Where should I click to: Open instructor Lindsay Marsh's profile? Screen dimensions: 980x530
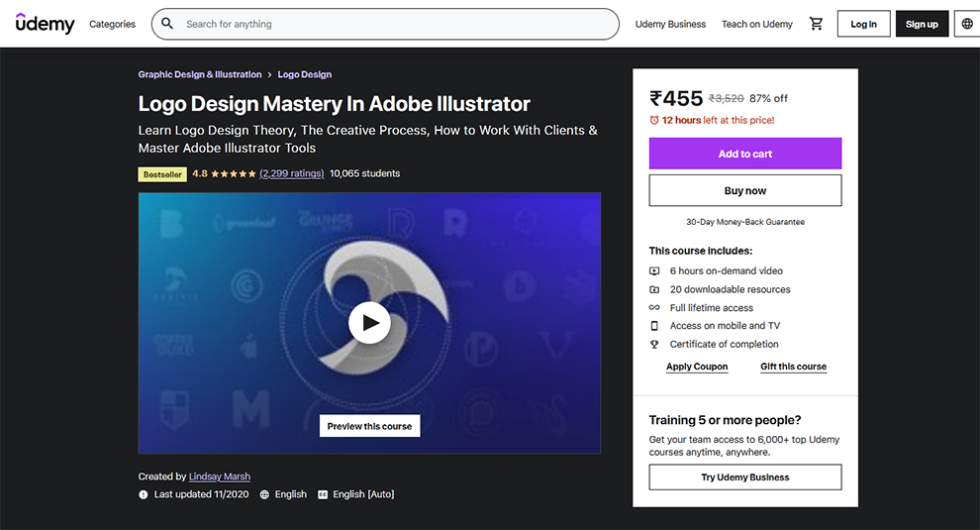[220, 477]
